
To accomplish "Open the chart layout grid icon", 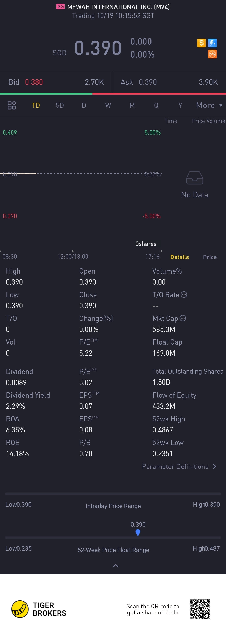I will [12, 105].
